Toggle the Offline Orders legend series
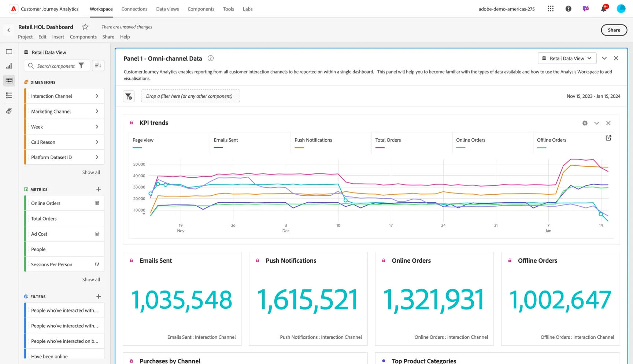Image resolution: width=633 pixels, height=364 pixels. click(551, 140)
